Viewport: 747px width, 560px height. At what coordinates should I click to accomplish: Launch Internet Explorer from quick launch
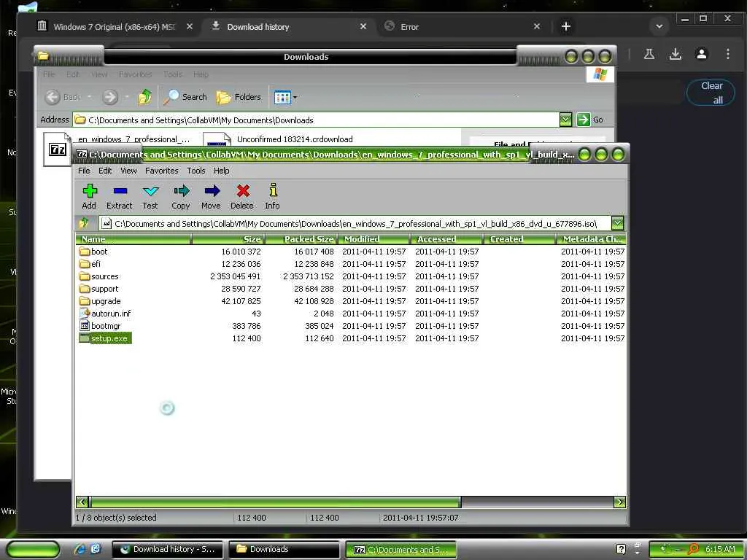[x=80, y=549]
